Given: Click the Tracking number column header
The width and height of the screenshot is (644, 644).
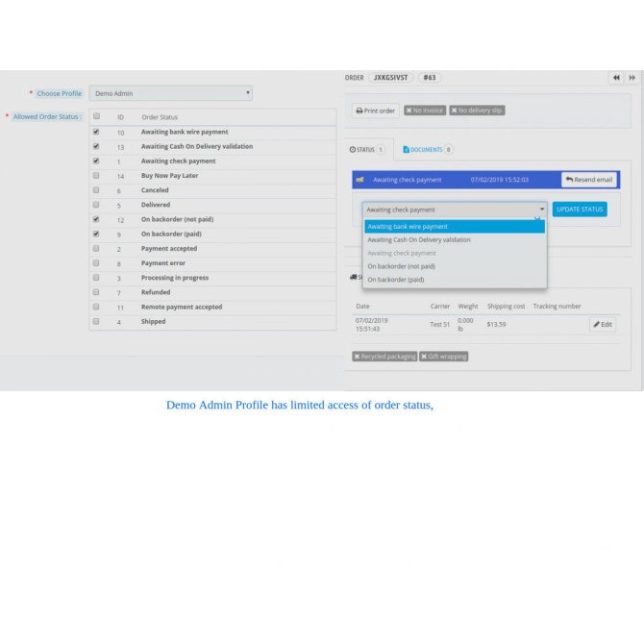Looking at the screenshot, I should pyautogui.click(x=557, y=306).
